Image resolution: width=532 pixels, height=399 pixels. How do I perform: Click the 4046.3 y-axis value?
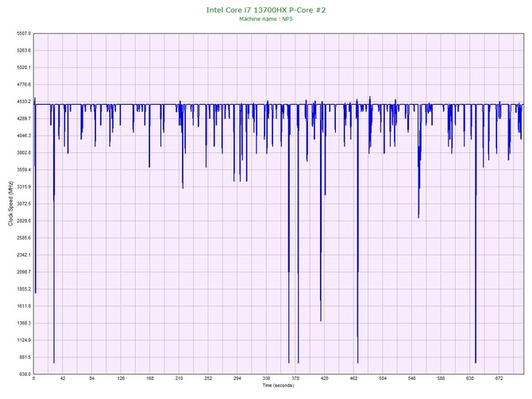point(24,136)
